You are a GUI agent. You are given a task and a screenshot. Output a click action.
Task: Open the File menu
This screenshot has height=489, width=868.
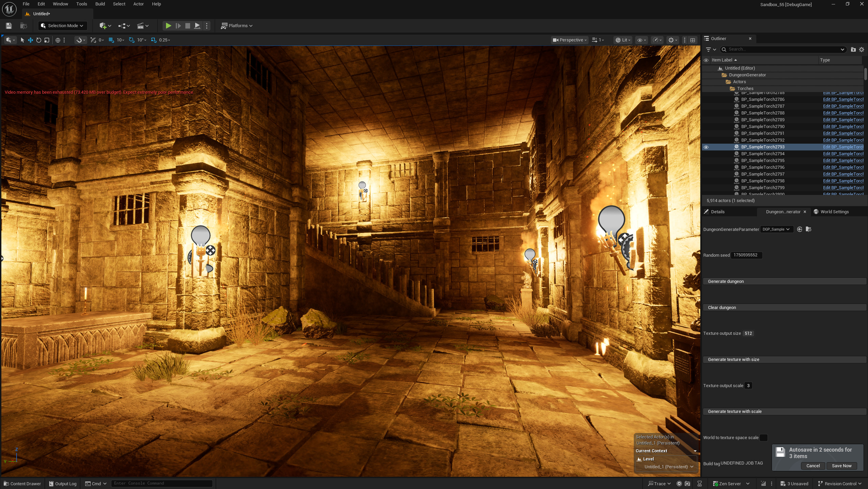tap(26, 4)
